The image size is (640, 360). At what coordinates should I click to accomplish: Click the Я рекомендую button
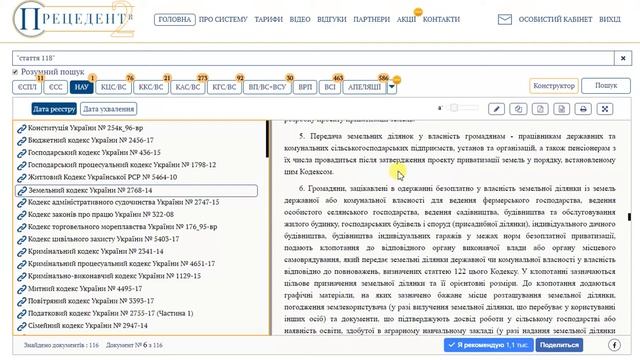(x=489, y=345)
